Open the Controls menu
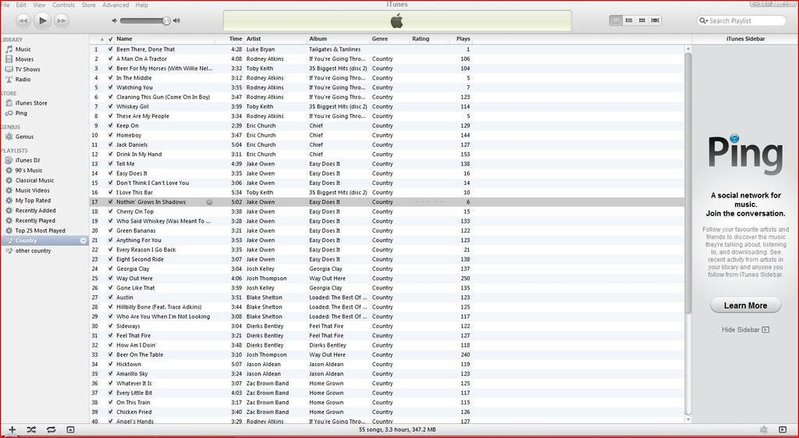 point(64,5)
